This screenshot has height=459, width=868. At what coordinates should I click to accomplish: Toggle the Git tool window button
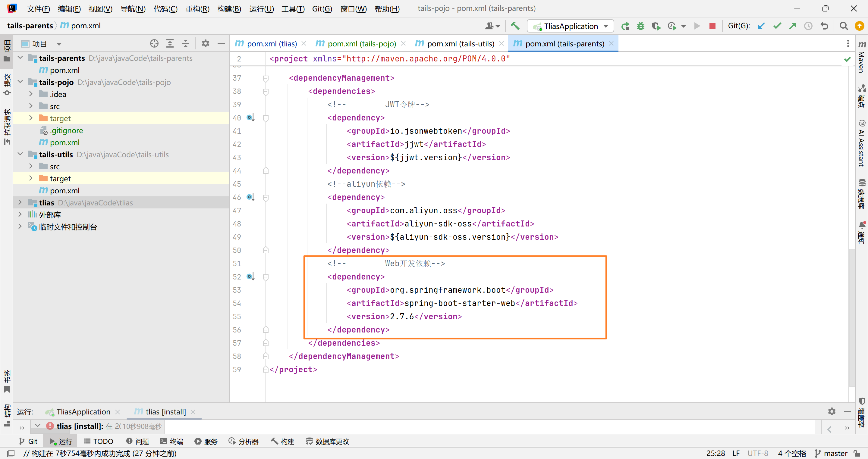pos(28,441)
